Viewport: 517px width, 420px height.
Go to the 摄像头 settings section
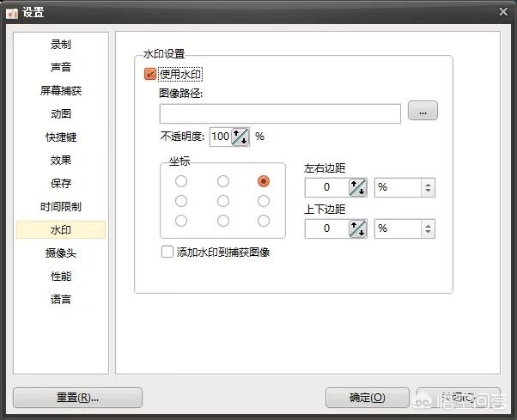click(x=61, y=253)
